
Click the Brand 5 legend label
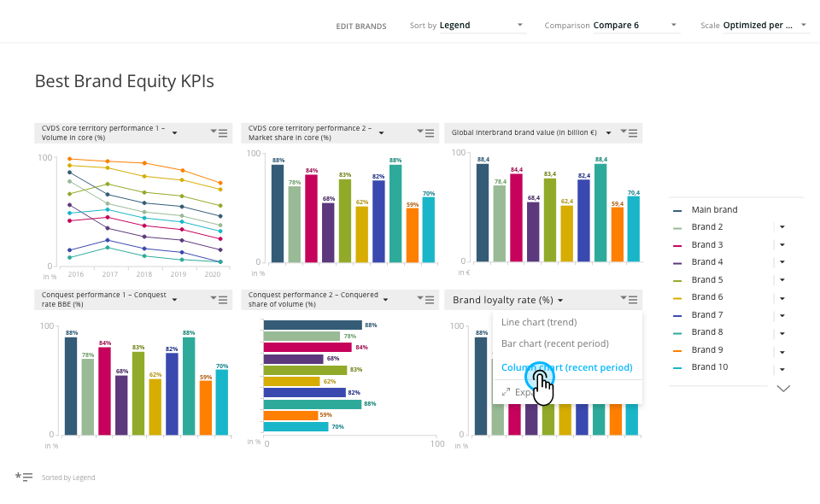pos(707,279)
